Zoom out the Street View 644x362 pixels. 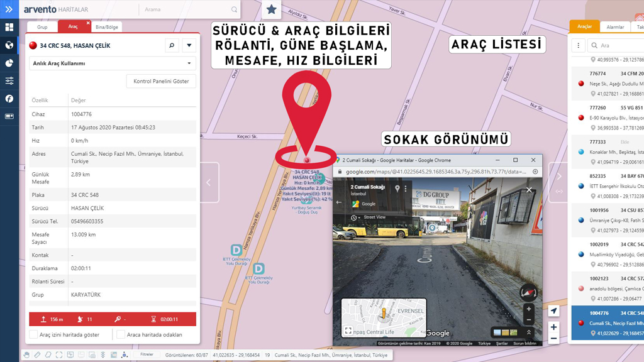pyautogui.click(x=529, y=319)
